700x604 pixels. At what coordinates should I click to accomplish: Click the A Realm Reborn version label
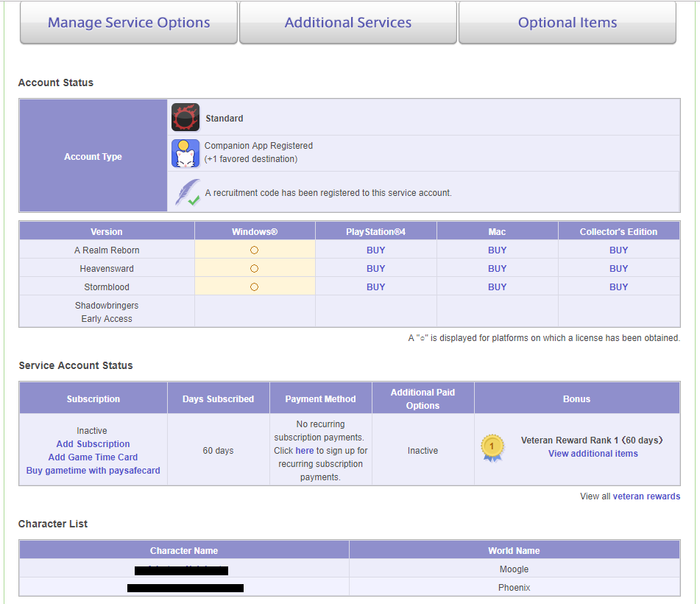point(107,250)
